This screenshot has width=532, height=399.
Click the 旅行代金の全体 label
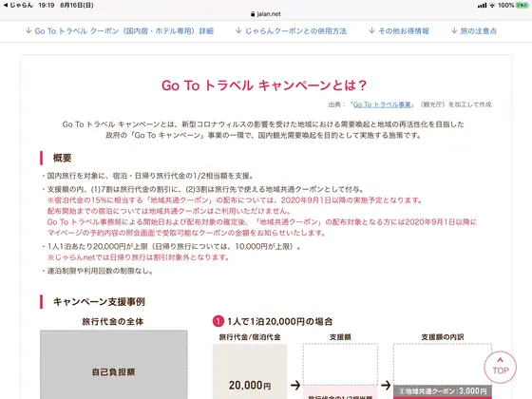[x=113, y=321]
